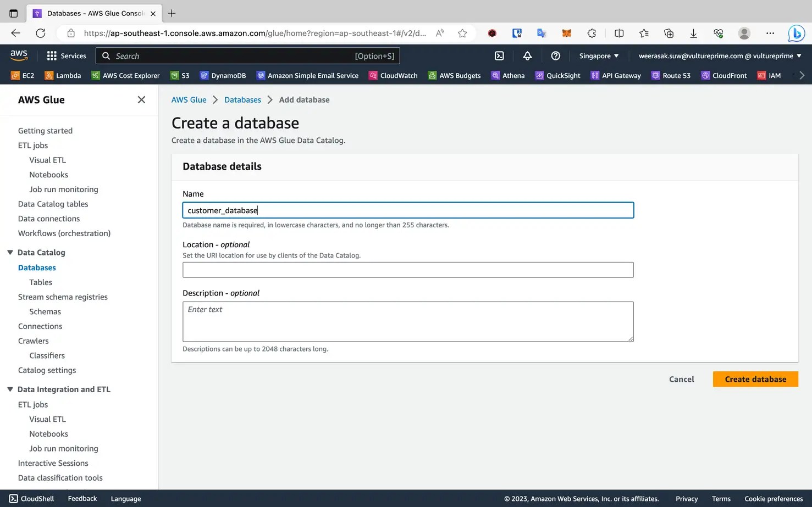Click the Services grid icon
This screenshot has height=507, width=812.
(51, 55)
